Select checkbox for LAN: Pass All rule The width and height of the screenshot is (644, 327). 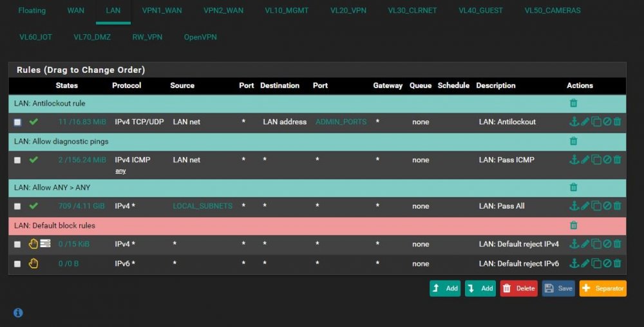click(x=17, y=206)
